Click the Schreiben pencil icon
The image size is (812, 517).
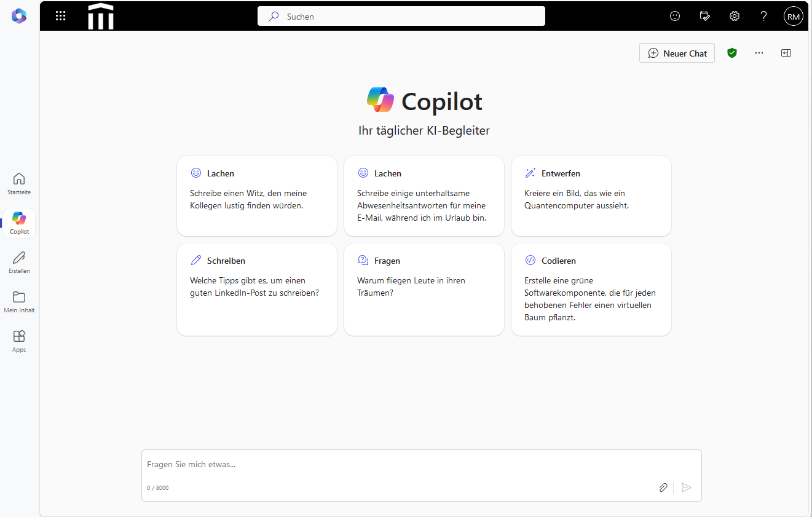pyautogui.click(x=196, y=261)
